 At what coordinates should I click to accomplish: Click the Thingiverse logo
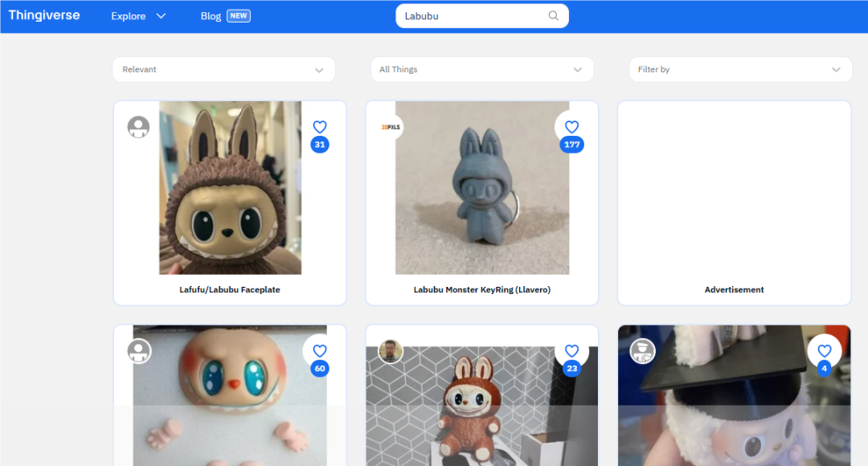[x=44, y=15]
